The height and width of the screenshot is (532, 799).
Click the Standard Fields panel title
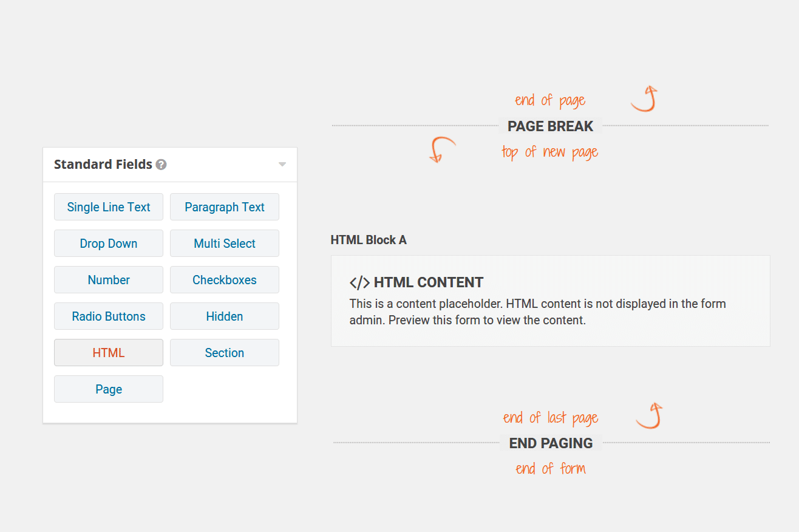pos(103,165)
